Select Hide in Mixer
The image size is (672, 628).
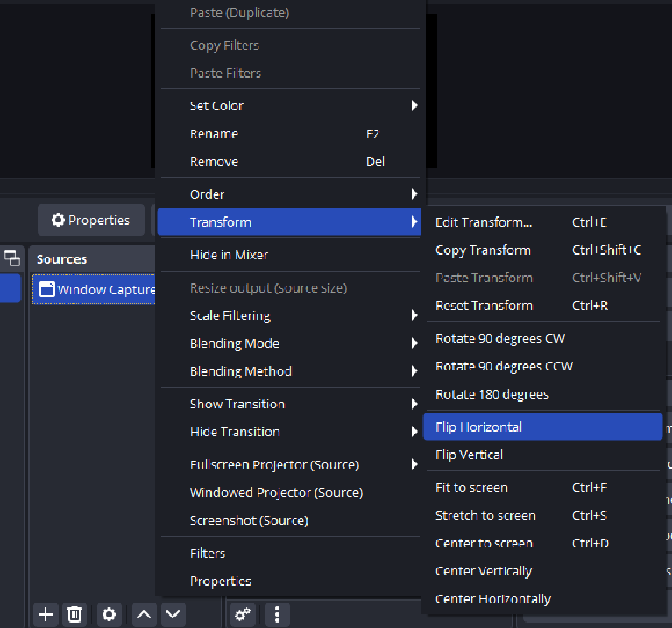coord(290,255)
